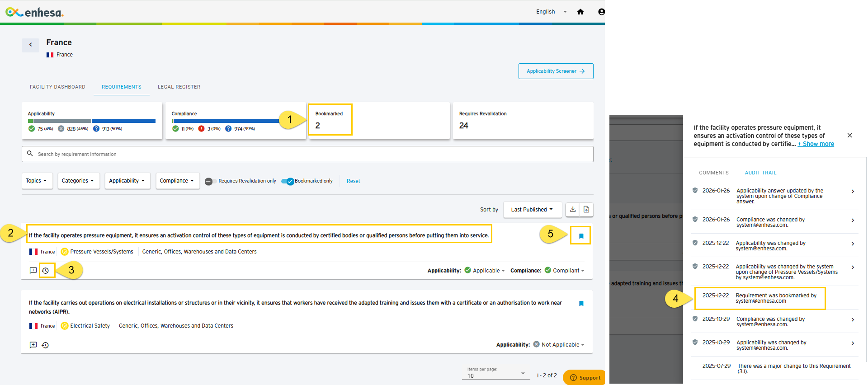
Task: Click green check icon beside 75 (4%)
Action: coord(32,129)
